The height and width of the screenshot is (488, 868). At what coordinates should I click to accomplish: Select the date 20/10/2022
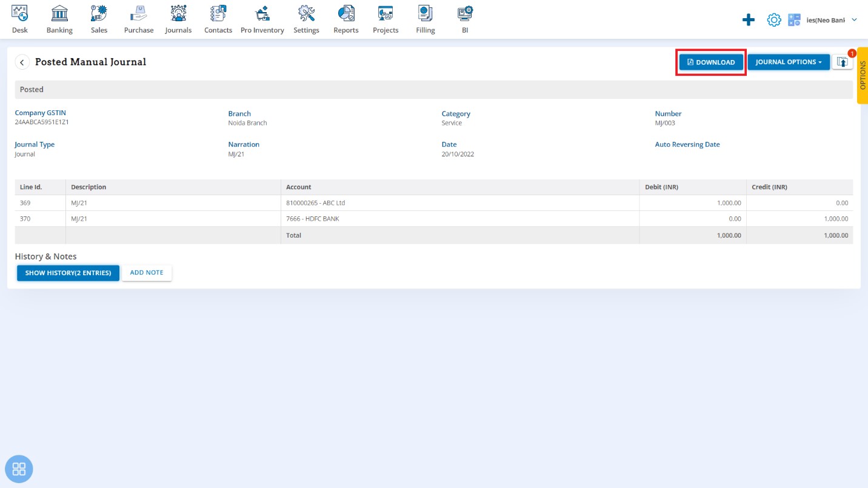pyautogui.click(x=458, y=154)
